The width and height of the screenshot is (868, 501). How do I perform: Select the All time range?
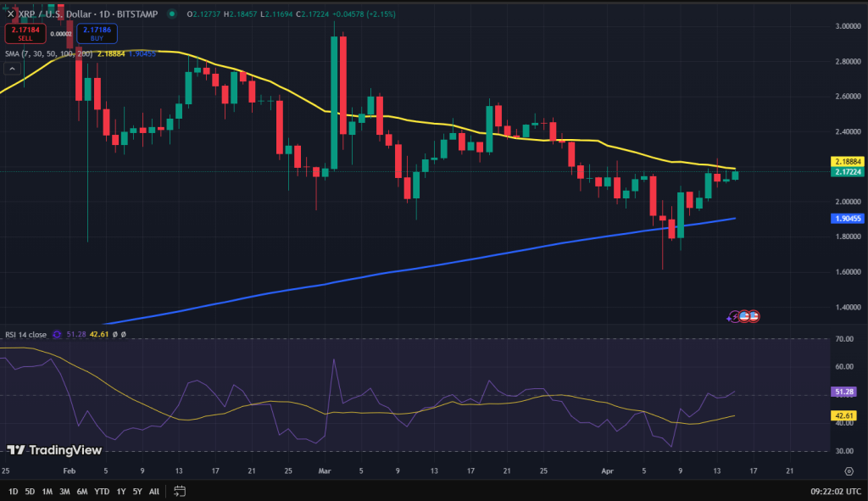[x=154, y=491]
